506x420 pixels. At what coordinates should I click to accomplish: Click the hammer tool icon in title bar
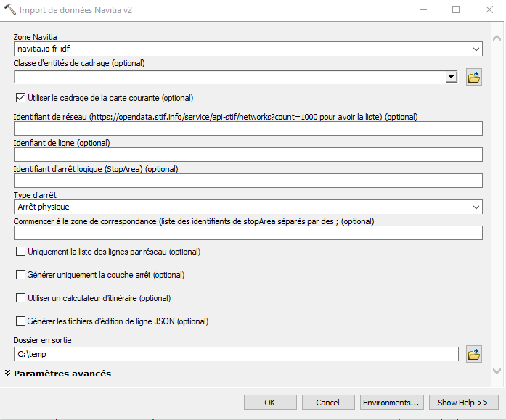(x=9, y=10)
